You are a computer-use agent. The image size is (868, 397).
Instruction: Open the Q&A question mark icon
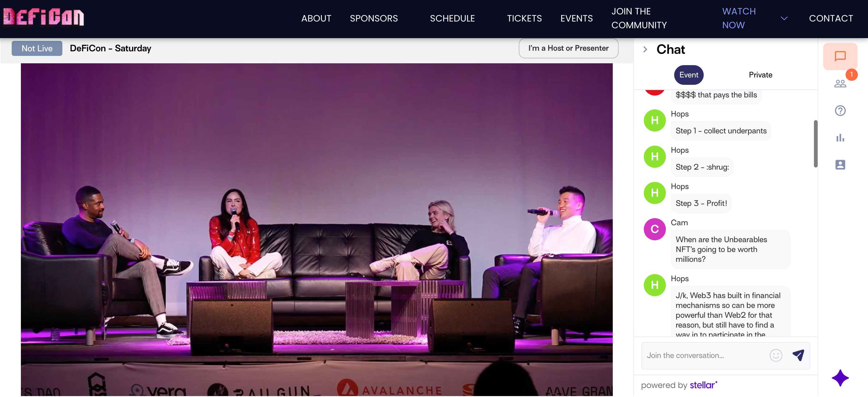(x=840, y=111)
